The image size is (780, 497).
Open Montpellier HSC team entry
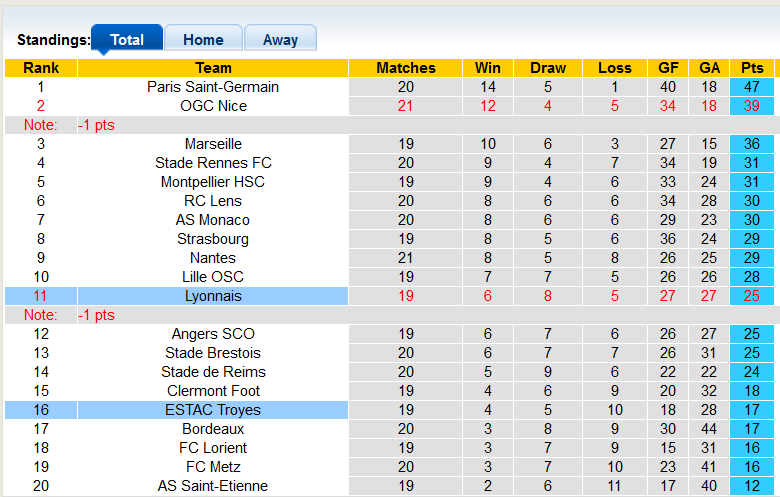tap(213, 182)
